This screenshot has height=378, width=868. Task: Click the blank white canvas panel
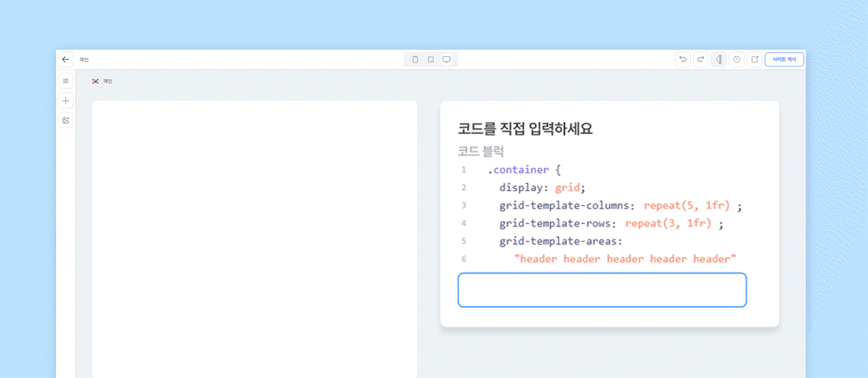point(255,239)
